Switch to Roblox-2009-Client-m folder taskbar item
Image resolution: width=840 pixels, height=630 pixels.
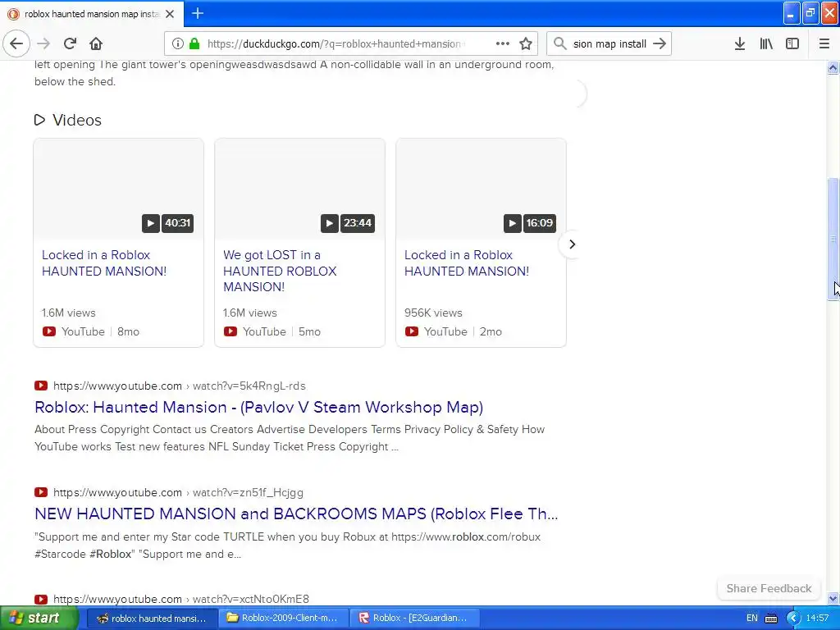[x=283, y=619]
